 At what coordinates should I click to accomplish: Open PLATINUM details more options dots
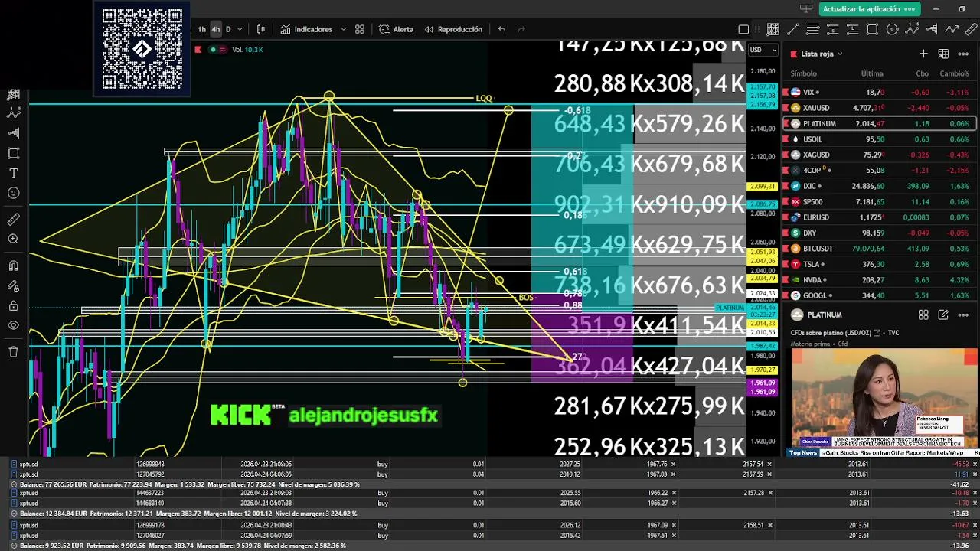tap(963, 315)
